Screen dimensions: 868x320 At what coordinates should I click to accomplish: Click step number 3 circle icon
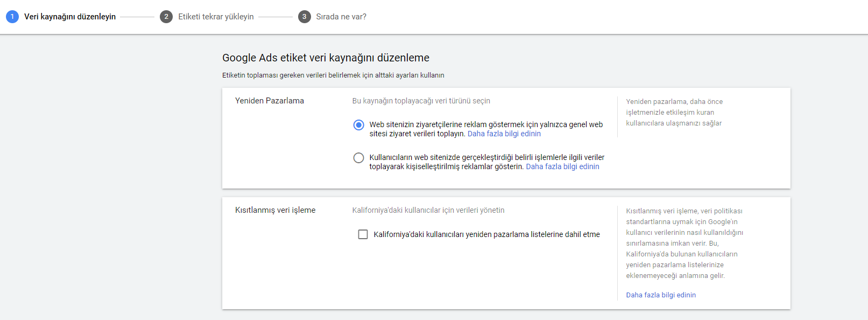click(305, 17)
